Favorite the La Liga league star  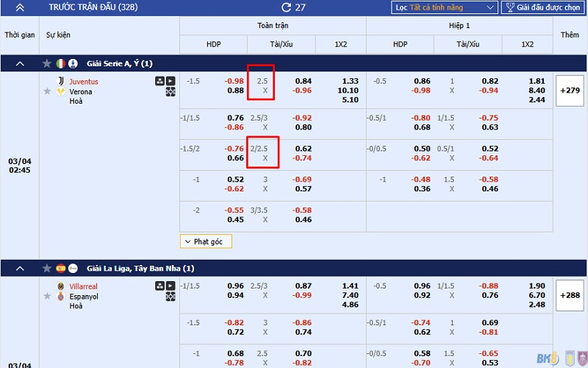coord(47,269)
